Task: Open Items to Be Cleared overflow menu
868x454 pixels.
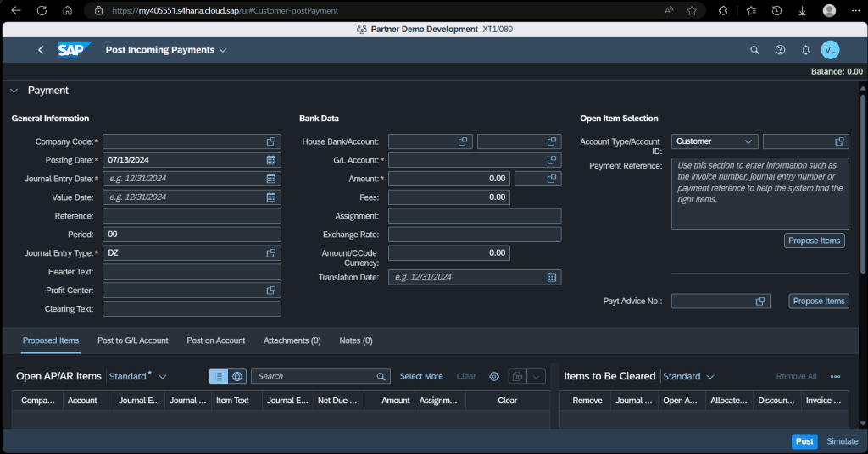Action: click(835, 377)
